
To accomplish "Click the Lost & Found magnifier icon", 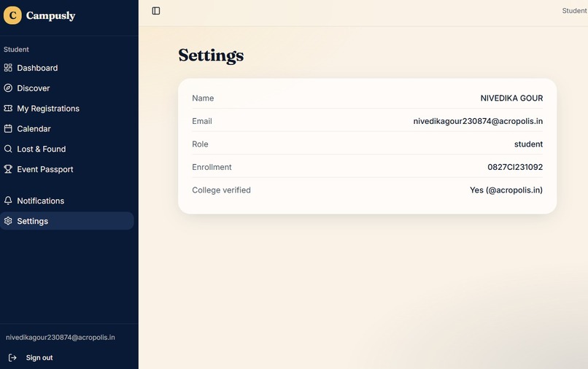I will tap(8, 149).
